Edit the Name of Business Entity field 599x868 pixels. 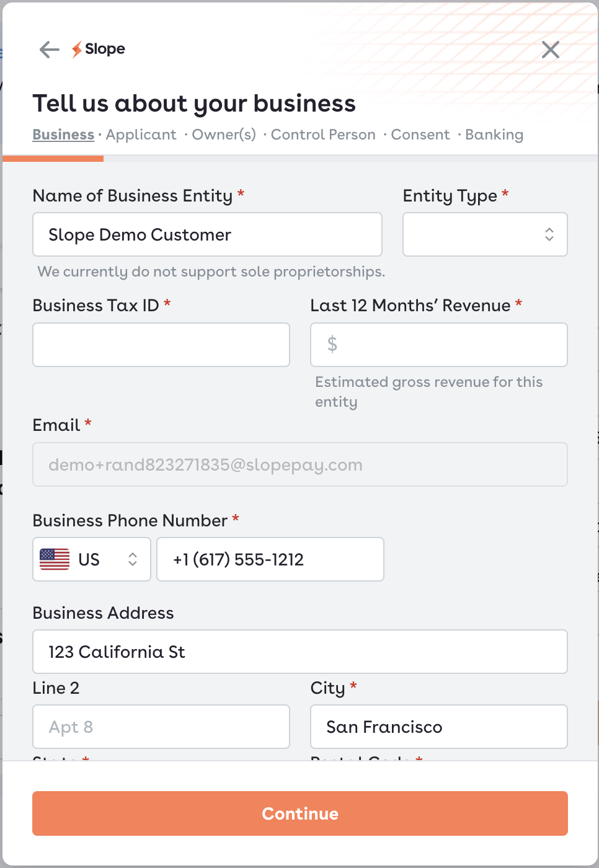207,234
